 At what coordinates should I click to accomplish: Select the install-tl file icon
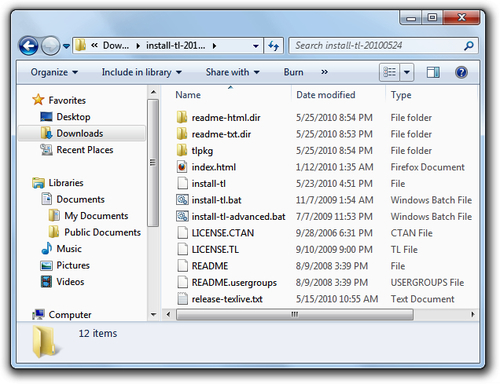pyautogui.click(x=182, y=183)
